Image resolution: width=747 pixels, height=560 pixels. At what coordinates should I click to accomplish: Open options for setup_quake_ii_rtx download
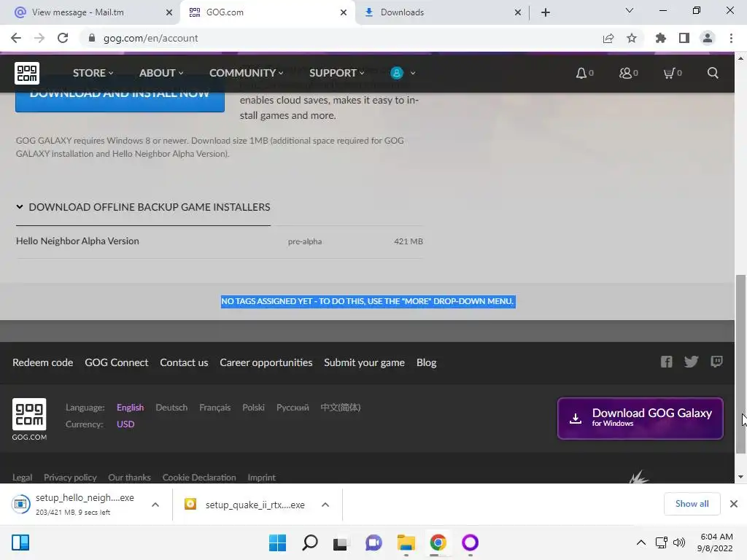tap(325, 505)
